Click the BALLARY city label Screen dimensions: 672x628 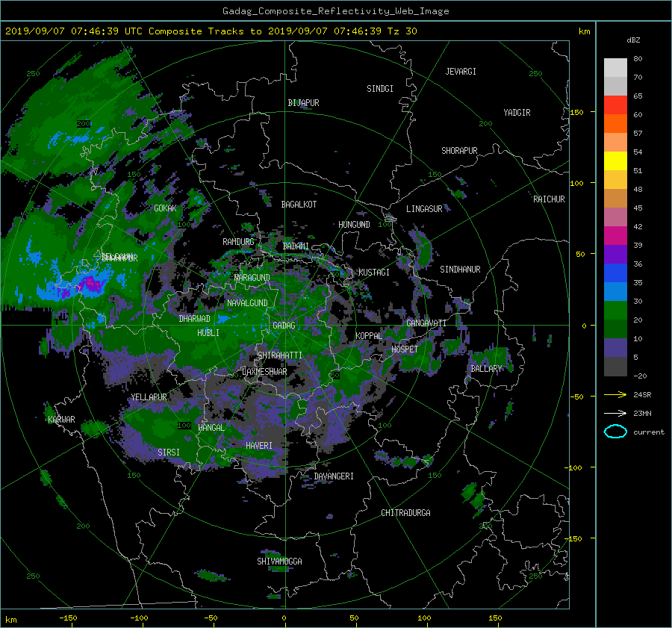click(x=486, y=369)
